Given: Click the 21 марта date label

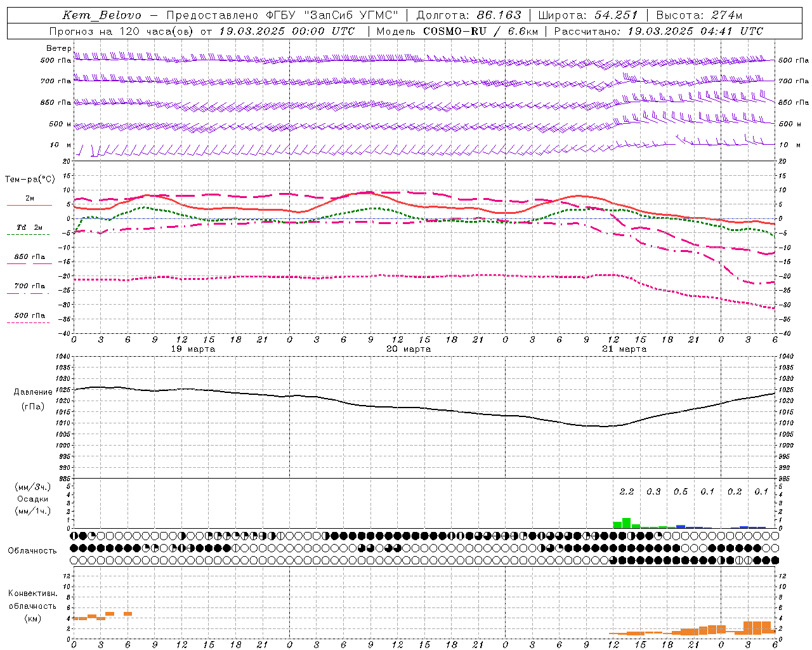Looking at the screenshot, I should [625, 348].
